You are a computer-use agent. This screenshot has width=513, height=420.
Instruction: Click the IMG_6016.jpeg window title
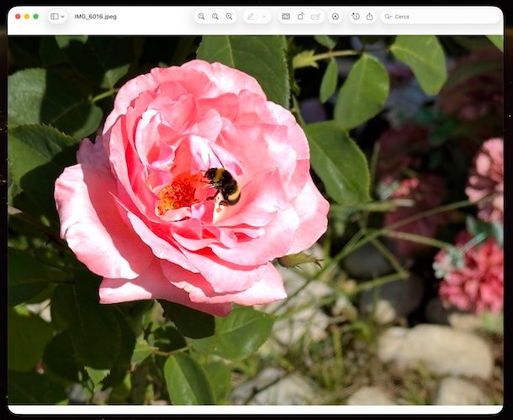click(96, 17)
